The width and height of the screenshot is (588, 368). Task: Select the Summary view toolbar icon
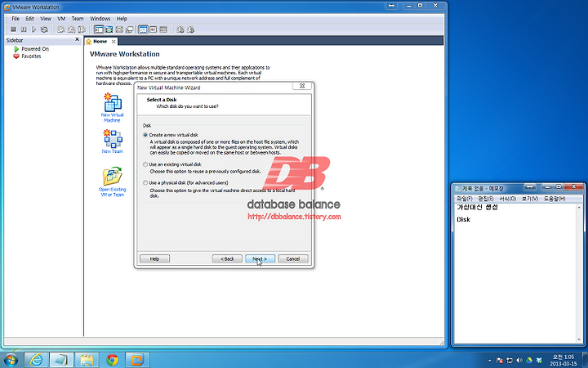(x=143, y=29)
